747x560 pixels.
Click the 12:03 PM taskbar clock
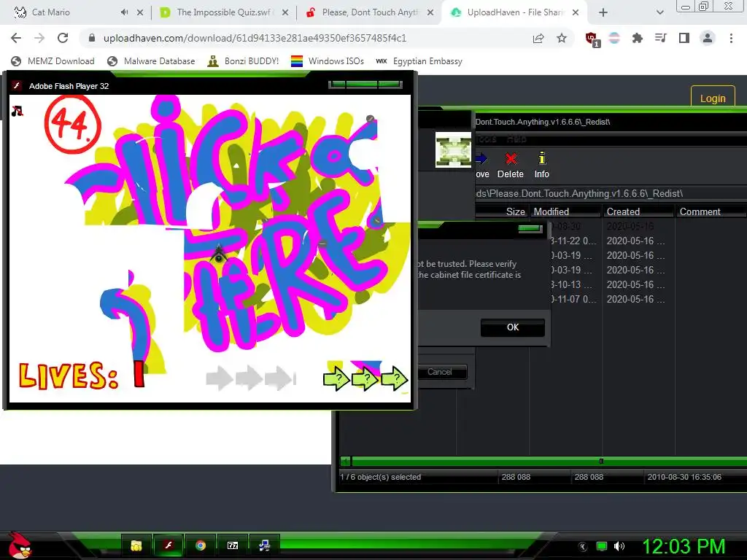tap(684, 546)
